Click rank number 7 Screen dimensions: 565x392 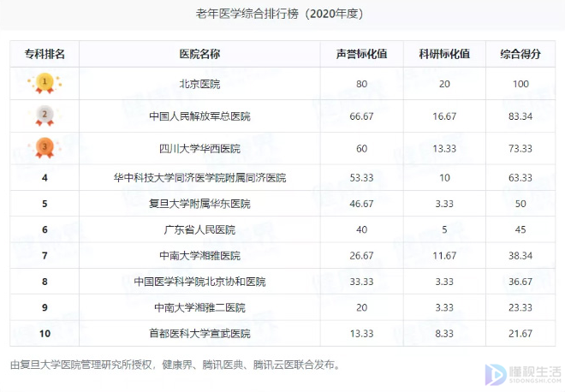tap(45, 255)
